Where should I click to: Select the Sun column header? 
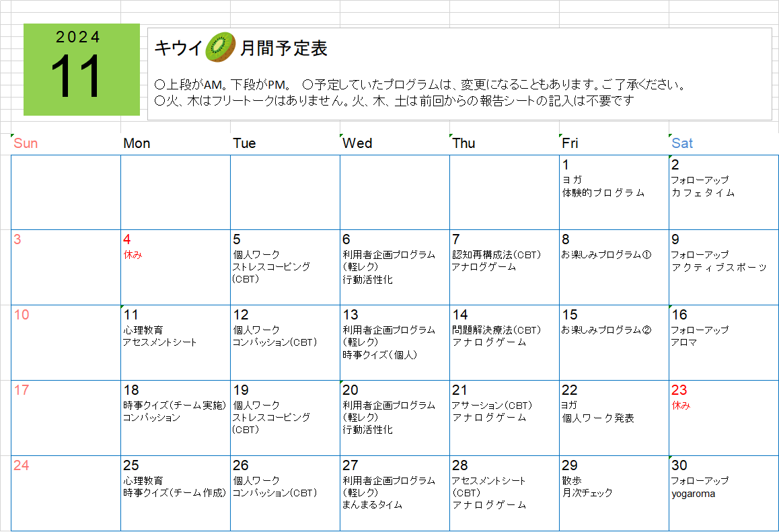[x=26, y=143]
